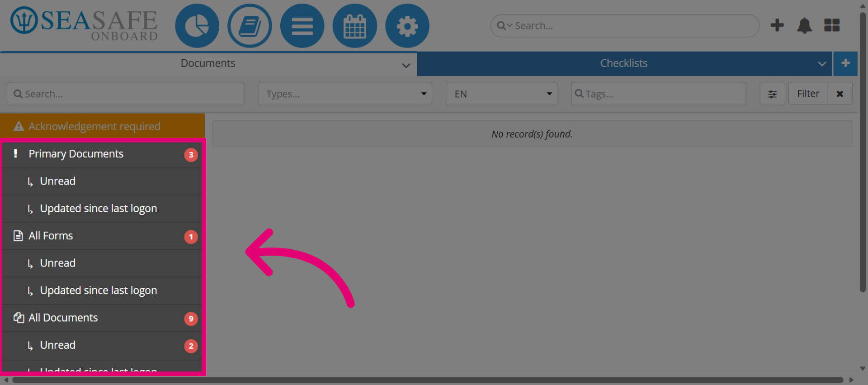Viewport: 868px width, 385px height.
Task: Click the global Search field at top
Action: point(625,26)
